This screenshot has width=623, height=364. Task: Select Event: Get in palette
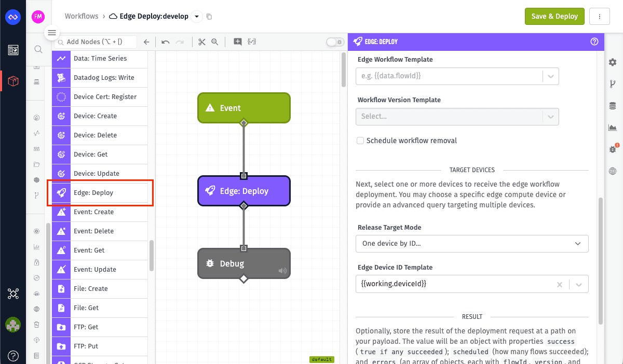click(x=100, y=250)
